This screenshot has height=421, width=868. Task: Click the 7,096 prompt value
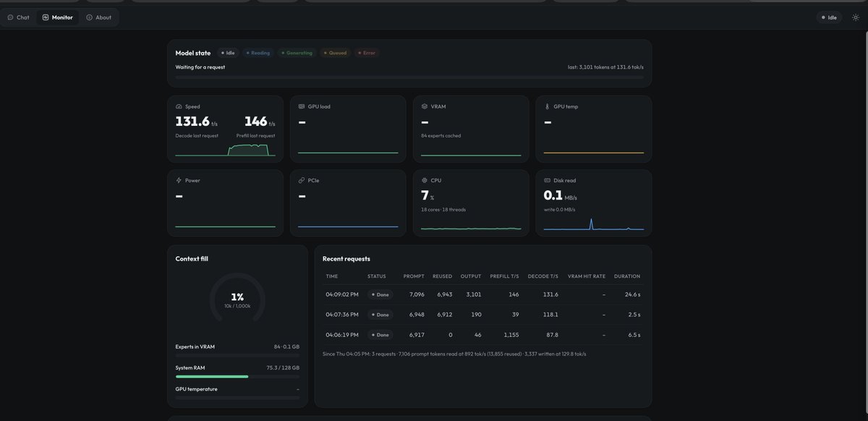coord(417,294)
